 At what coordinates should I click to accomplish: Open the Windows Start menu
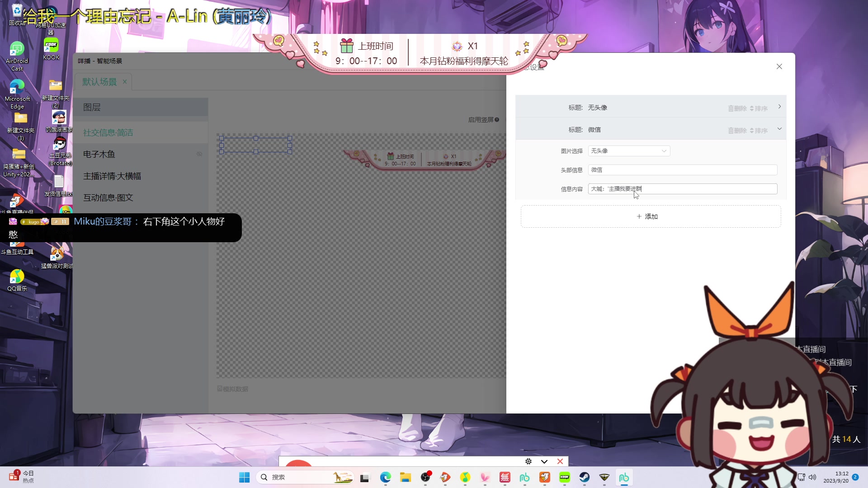coord(244,477)
